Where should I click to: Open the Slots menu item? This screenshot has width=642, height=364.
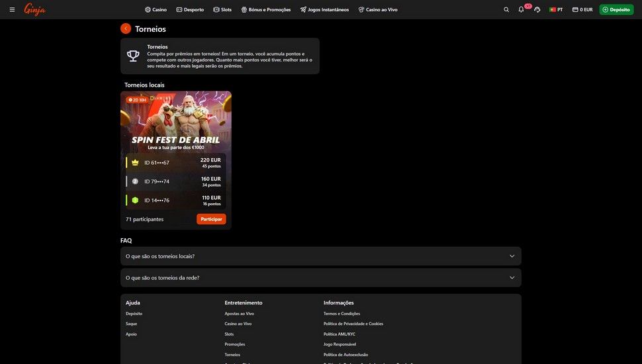[222, 9]
